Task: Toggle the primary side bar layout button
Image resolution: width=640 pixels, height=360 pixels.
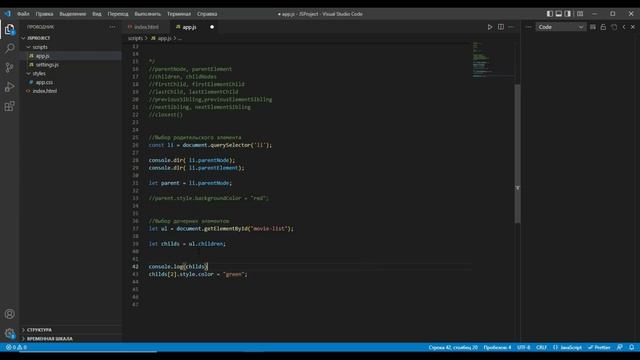Action: (x=550, y=13)
